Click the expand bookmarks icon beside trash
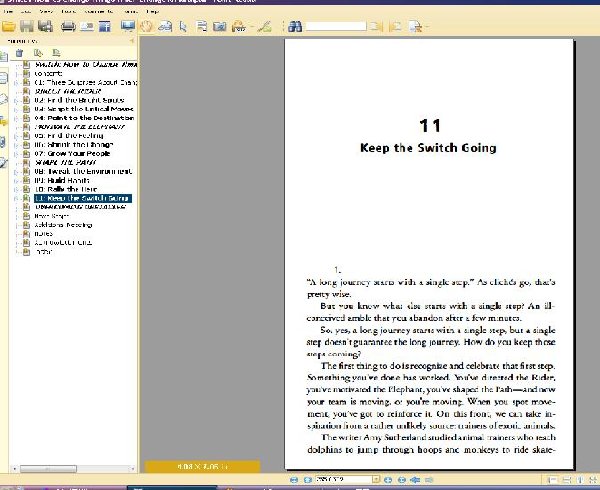Viewport: 600px width, 490px height. [x=38, y=53]
